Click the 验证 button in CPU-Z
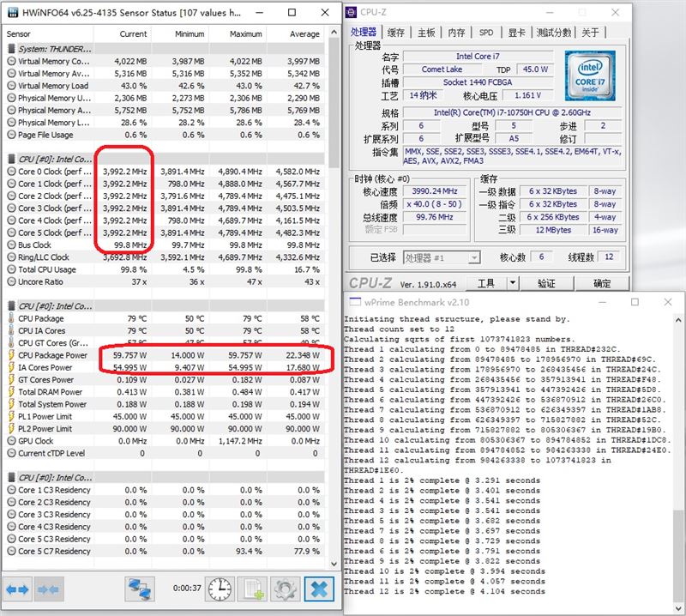 pyautogui.click(x=547, y=283)
